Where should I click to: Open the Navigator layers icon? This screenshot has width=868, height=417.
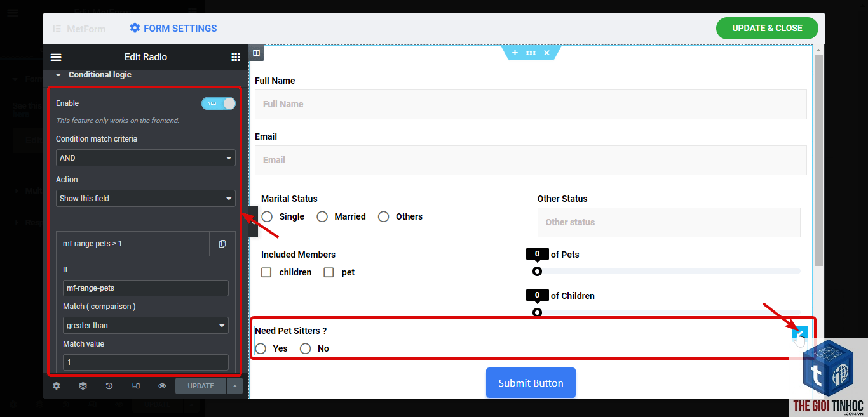point(83,386)
